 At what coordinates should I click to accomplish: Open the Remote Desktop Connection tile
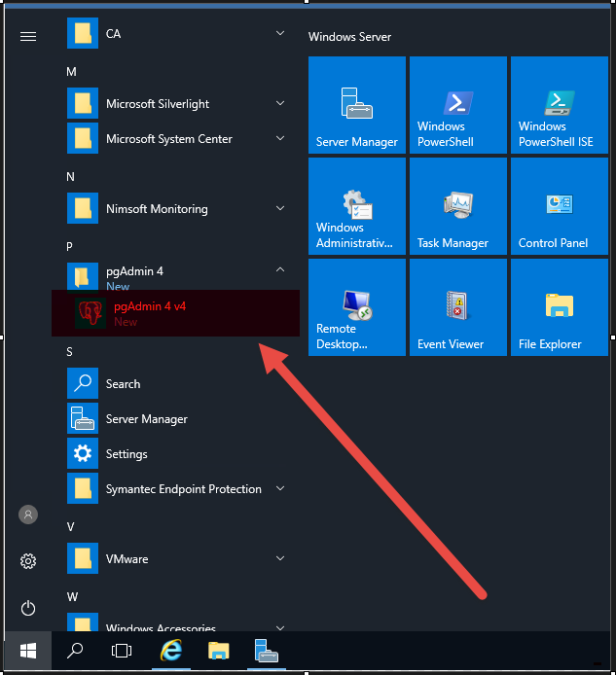[x=357, y=307]
